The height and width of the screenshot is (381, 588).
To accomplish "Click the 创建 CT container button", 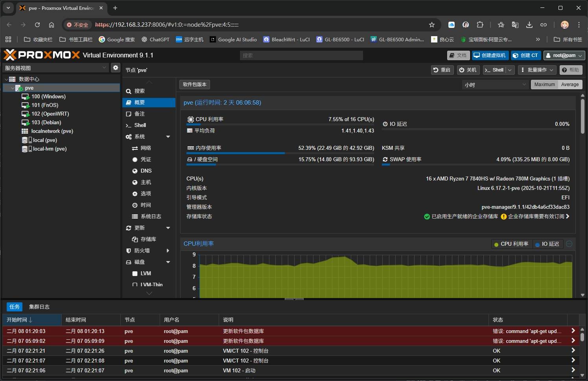I will [x=525, y=55].
